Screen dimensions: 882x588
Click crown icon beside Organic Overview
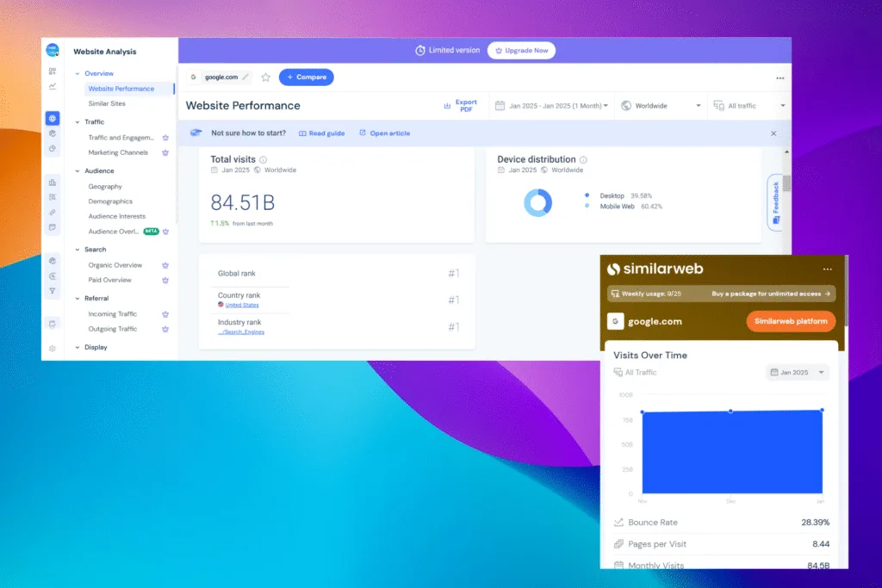click(x=165, y=265)
